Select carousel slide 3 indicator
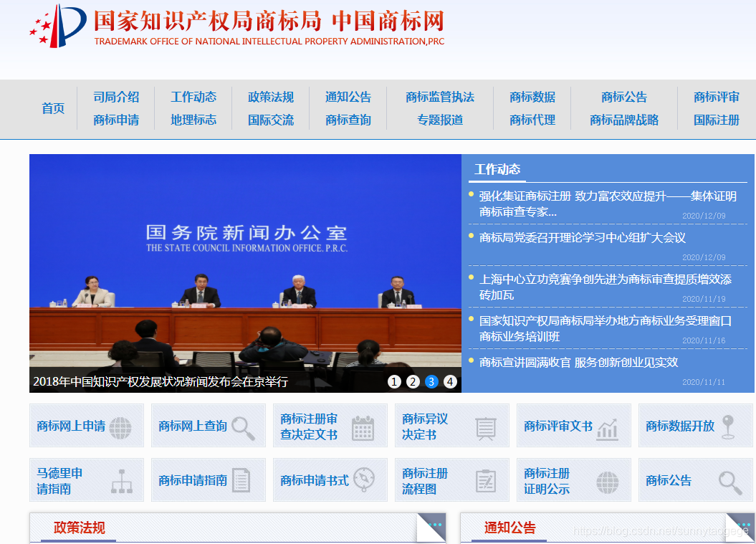 pyautogui.click(x=431, y=382)
